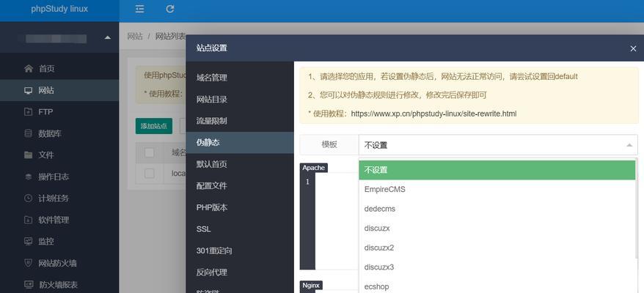
Task: Go to 软件管理 in sidebar
Action: pyautogui.click(x=59, y=220)
